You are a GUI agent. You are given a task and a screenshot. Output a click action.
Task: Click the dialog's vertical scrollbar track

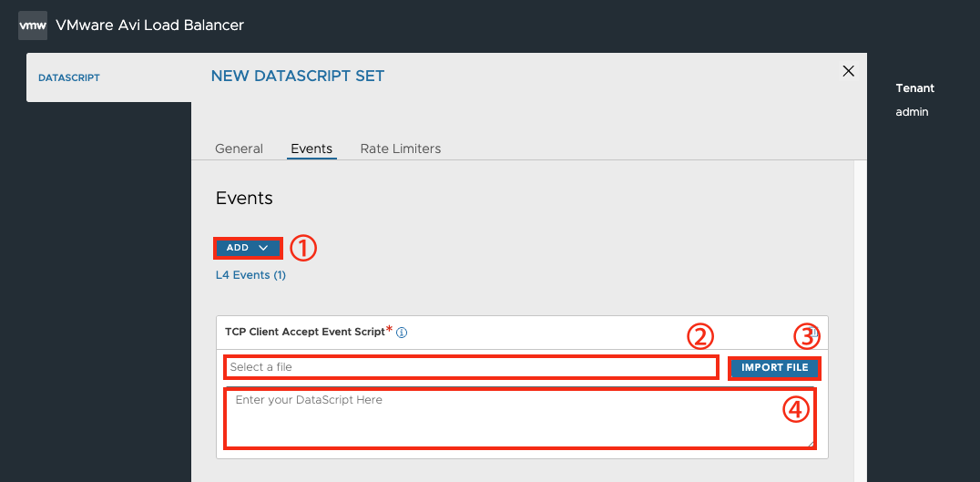860,321
